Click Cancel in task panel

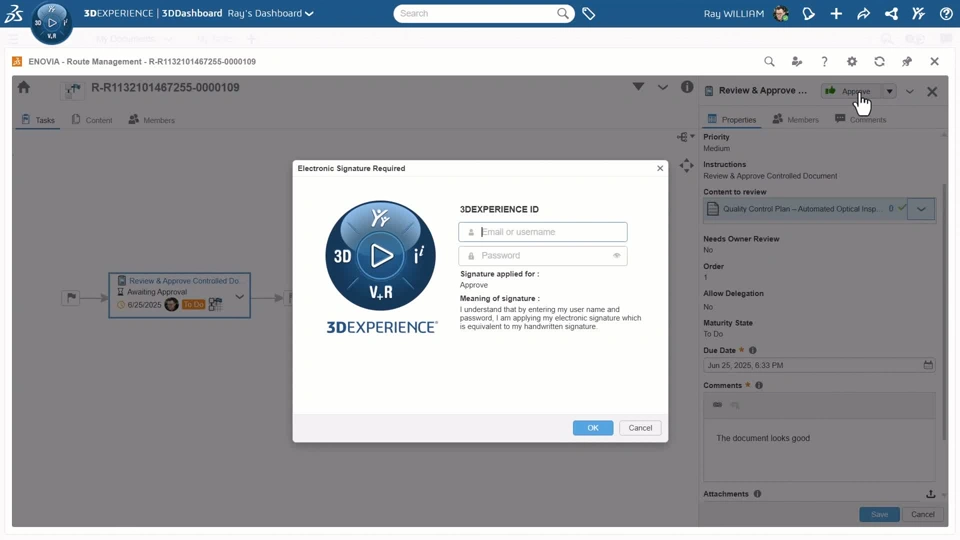[922, 514]
